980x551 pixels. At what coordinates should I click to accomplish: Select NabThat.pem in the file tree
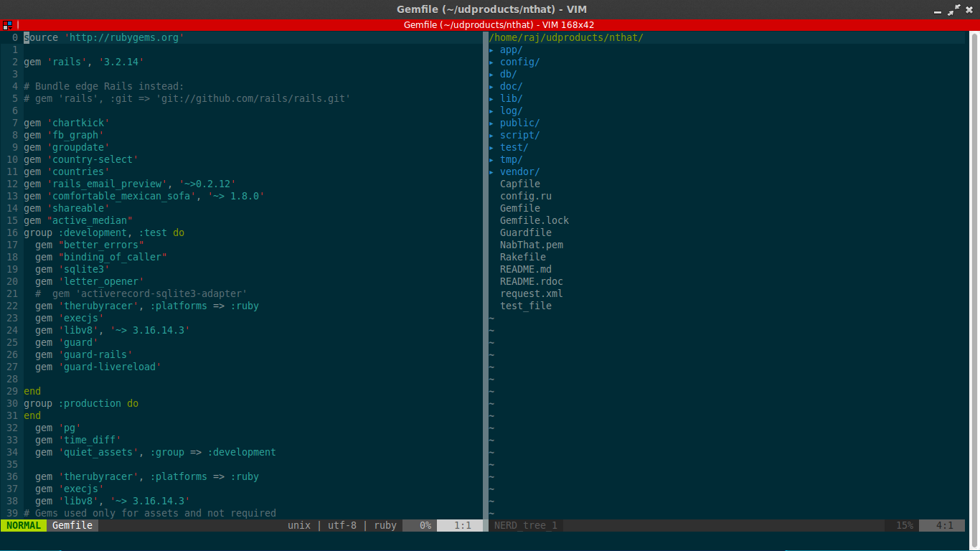[x=532, y=245]
